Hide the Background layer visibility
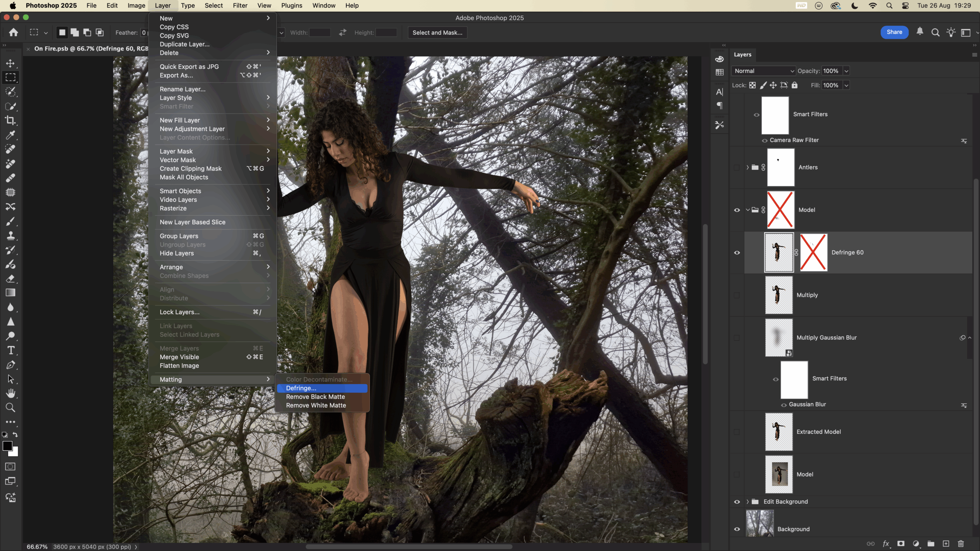This screenshot has width=980, height=551. click(x=737, y=529)
